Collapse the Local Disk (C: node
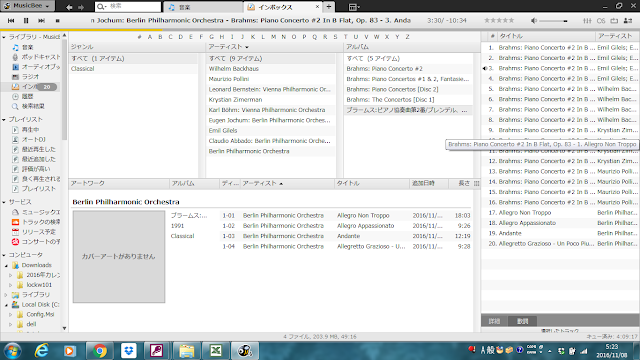 click(x=7, y=305)
